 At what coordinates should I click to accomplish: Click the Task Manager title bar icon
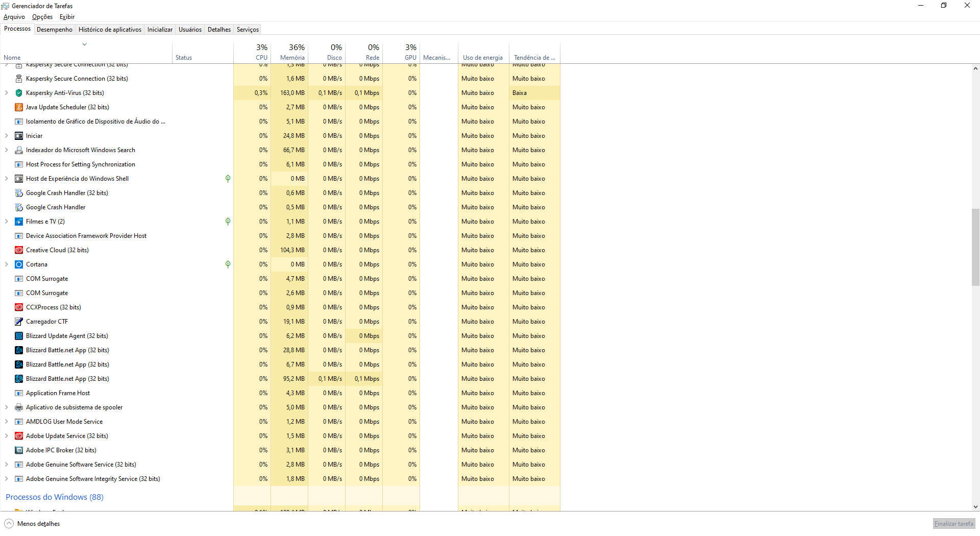pos(6,6)
